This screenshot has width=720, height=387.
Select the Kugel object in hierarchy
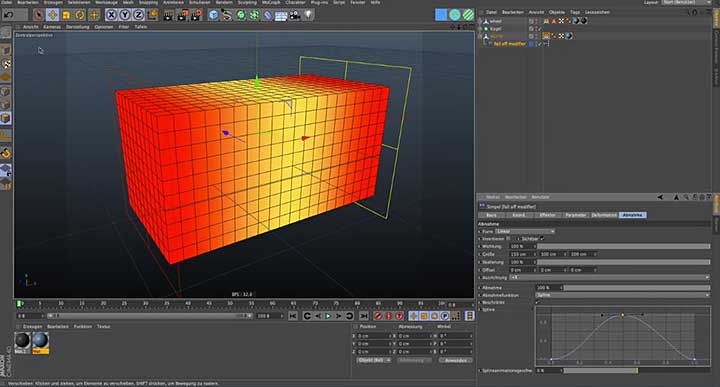[495, 28]
